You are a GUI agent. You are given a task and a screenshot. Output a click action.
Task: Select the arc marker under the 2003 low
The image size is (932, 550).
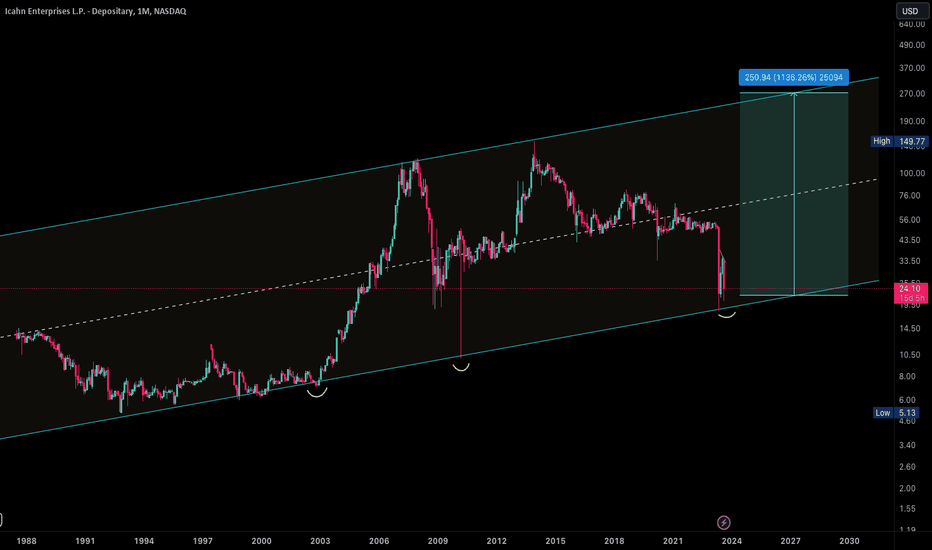click(317, 392)
